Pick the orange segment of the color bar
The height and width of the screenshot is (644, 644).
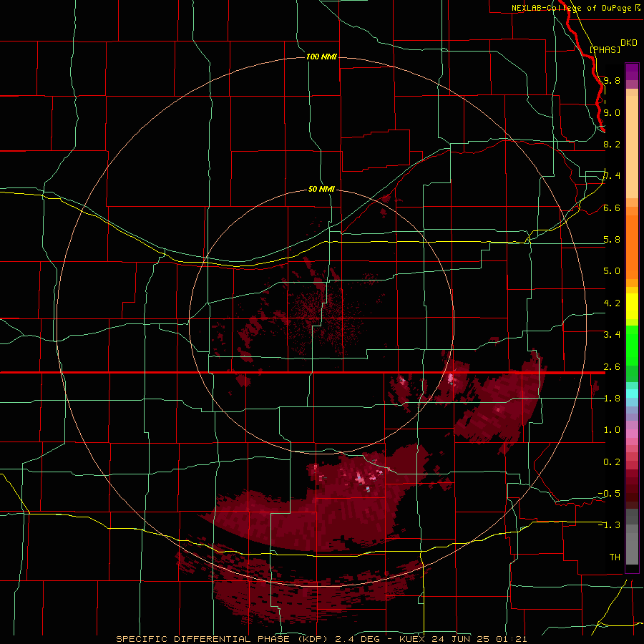coord(632,248)
